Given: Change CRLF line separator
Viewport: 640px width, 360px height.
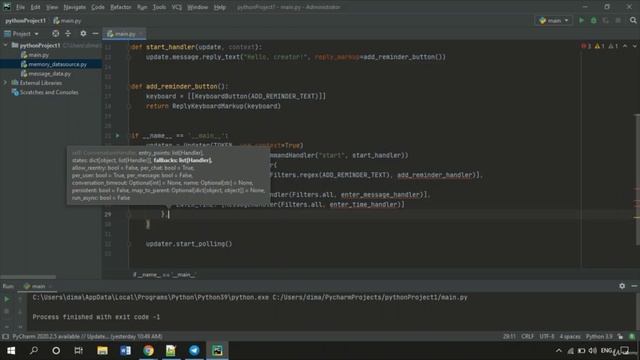Looking at the screenshot, I should coord(527,337).
